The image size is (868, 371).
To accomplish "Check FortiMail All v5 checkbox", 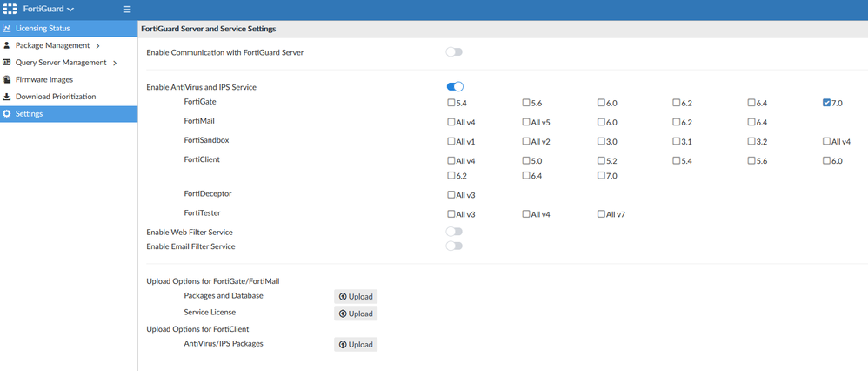I will (x=526, y=122).
